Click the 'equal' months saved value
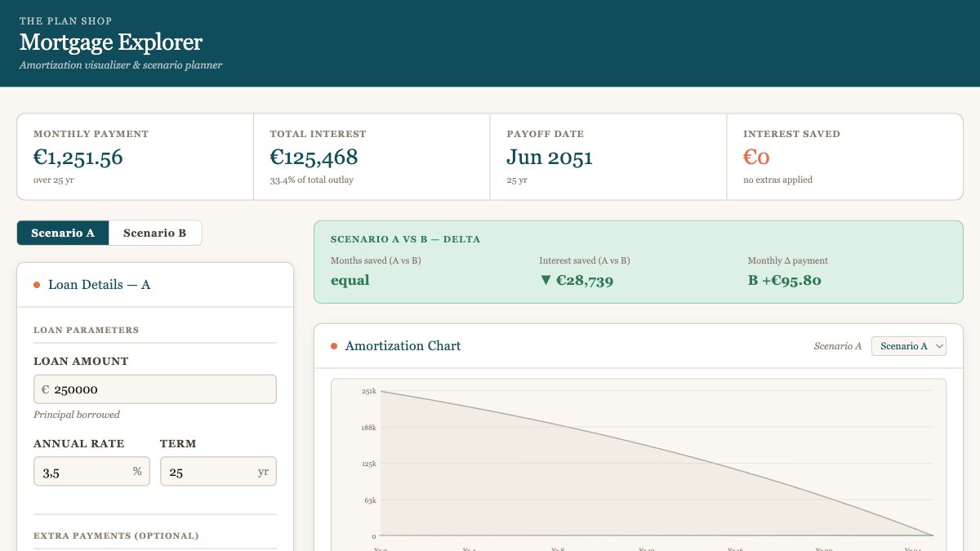The image size is (980, 551). 350,280
